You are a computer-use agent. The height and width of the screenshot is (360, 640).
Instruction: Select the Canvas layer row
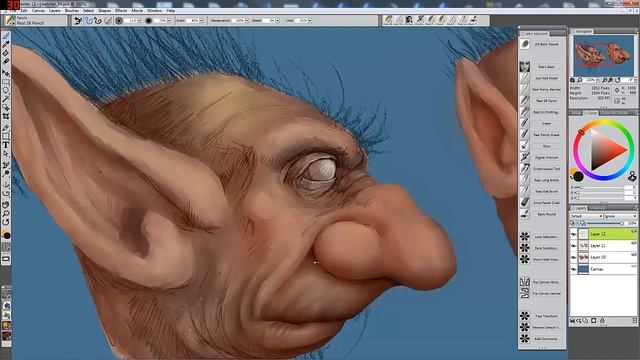pyautogui.click(x=604, y=269)
